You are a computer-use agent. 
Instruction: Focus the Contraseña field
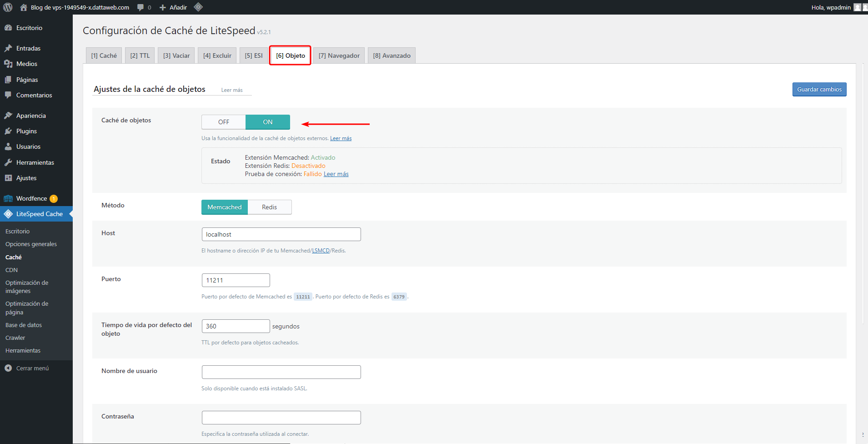tap(281, 418)
